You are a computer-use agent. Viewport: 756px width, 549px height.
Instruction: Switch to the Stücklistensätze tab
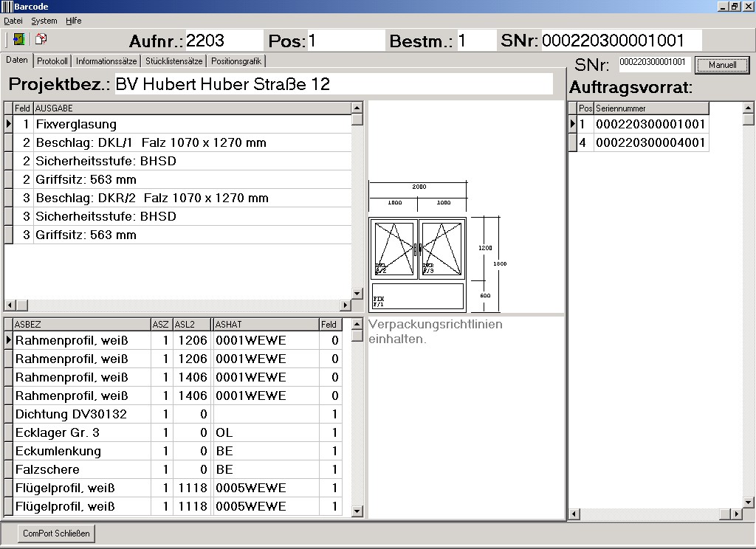[x=173, y=61]
